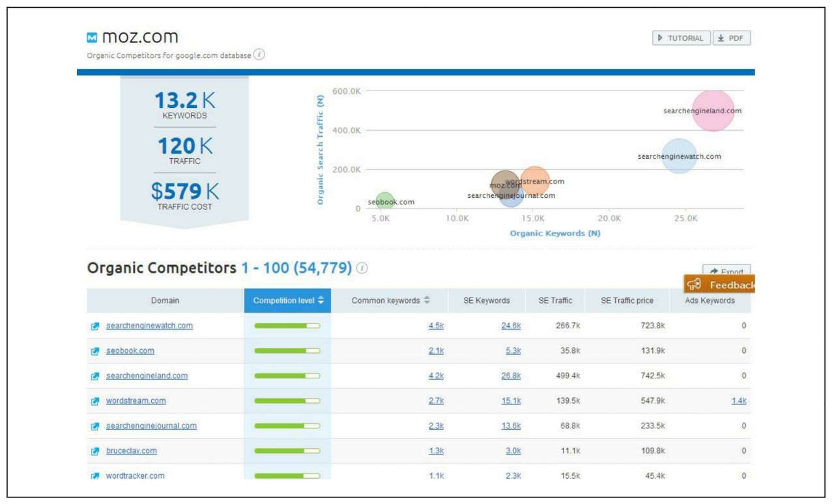Screen dimensions: 834x504
Task: Sort by SE Traffic price column header
Action: [x=627, y=301]
